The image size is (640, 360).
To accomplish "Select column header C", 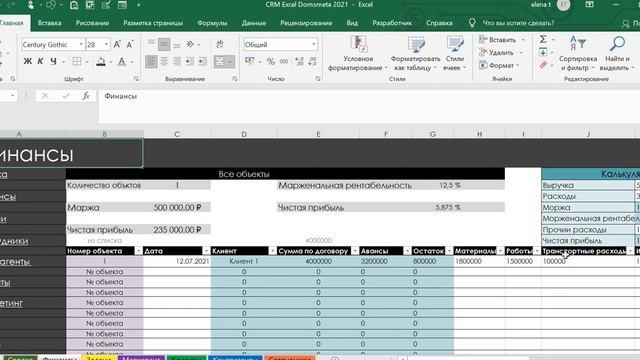I will click(x=177, y=134).
